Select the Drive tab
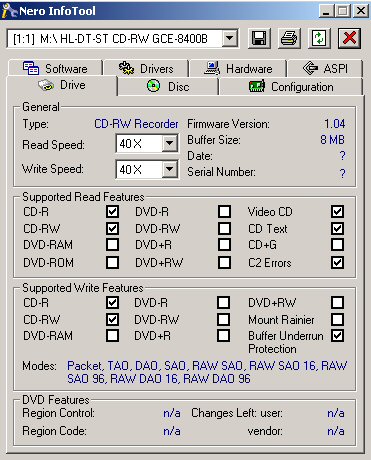This screenshot has height=460, width=371. coord(62,85)
